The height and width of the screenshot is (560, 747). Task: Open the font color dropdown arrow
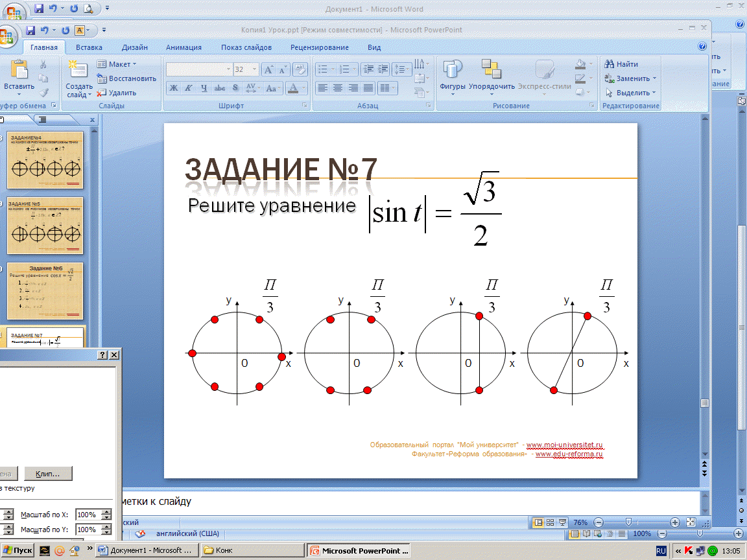coord(303,88)
